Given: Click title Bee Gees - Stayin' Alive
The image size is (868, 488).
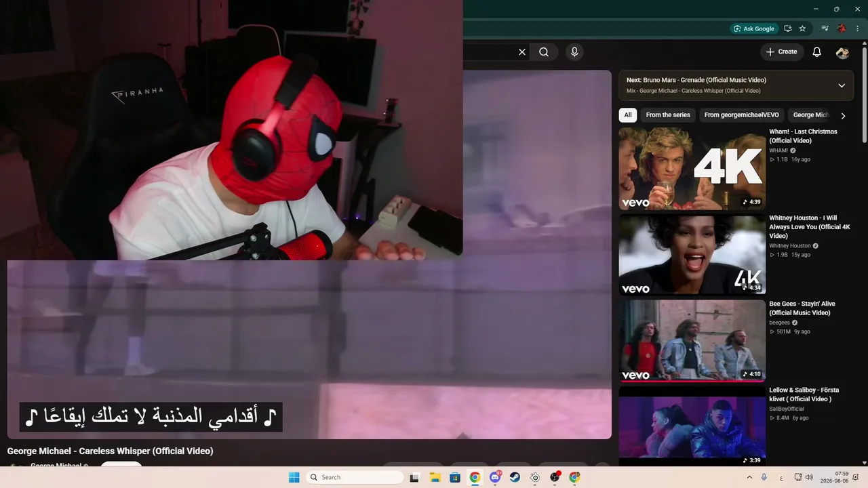Looking at the screenshot, I should 802,308.
